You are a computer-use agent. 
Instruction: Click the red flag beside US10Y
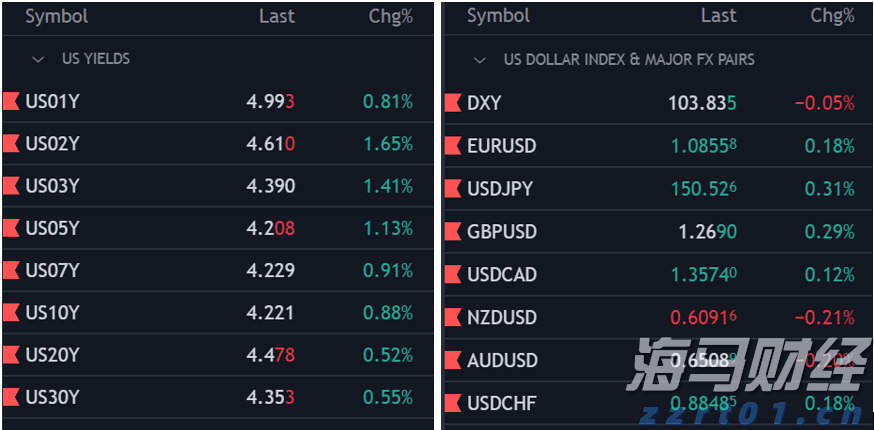[x=12, y=313]
